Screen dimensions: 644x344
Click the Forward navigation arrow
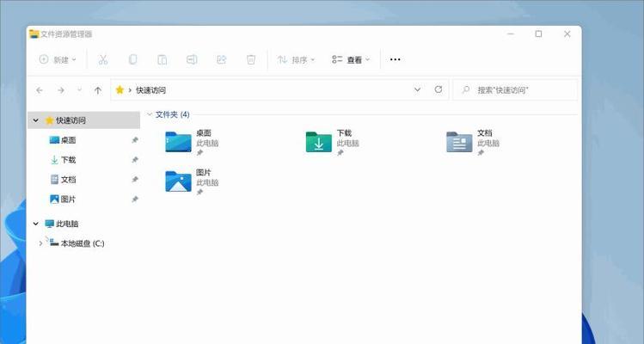click(x=61, y=90)
